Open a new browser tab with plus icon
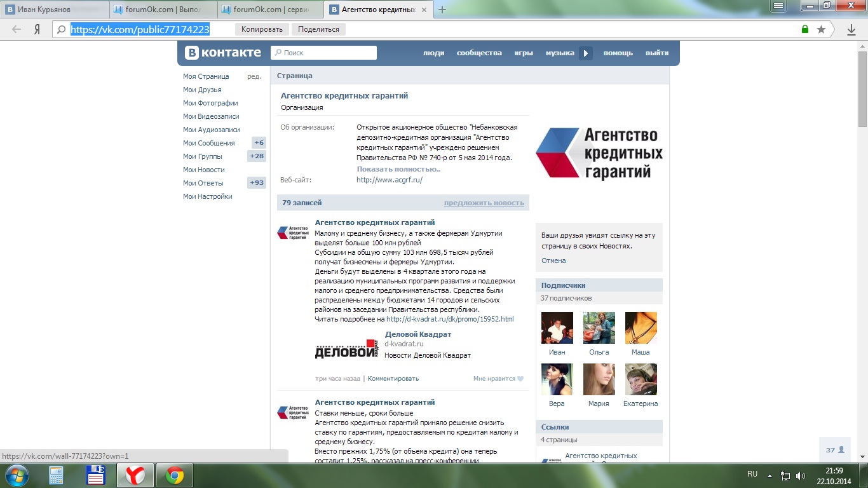 (x=442, y=9)
